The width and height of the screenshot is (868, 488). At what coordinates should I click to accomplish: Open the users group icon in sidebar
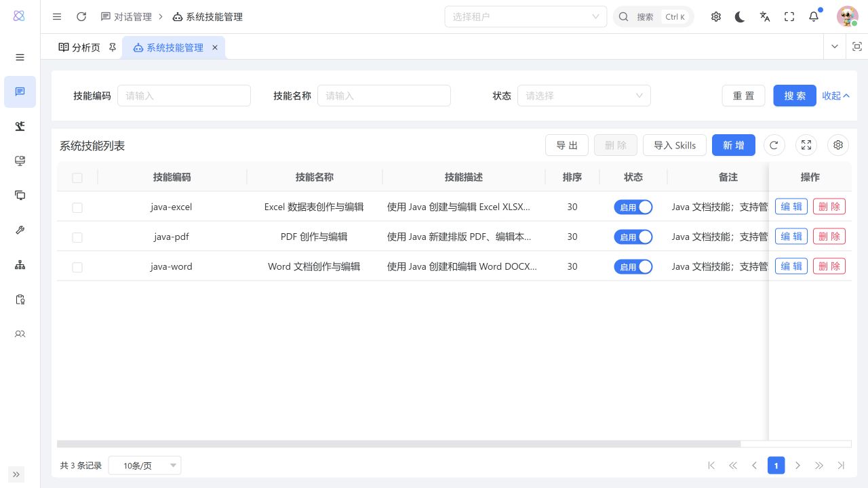click(20, 333)
